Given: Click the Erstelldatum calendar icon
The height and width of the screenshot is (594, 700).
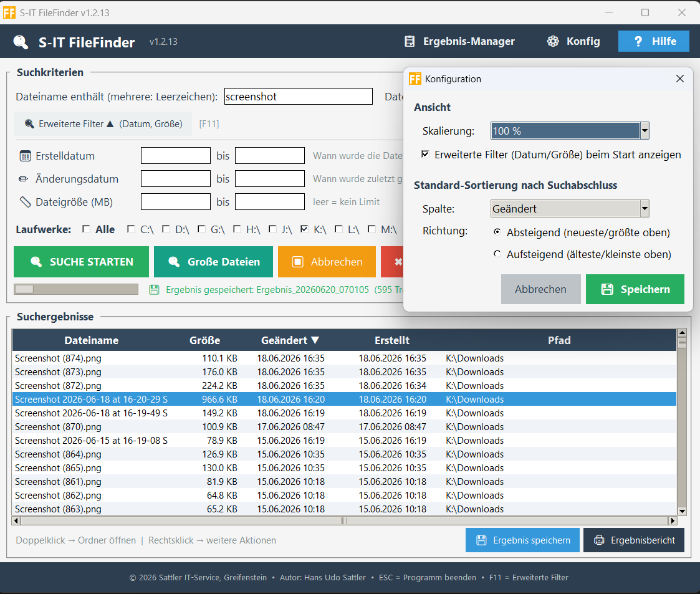Looking at the screenshot, I should (25, 156).
